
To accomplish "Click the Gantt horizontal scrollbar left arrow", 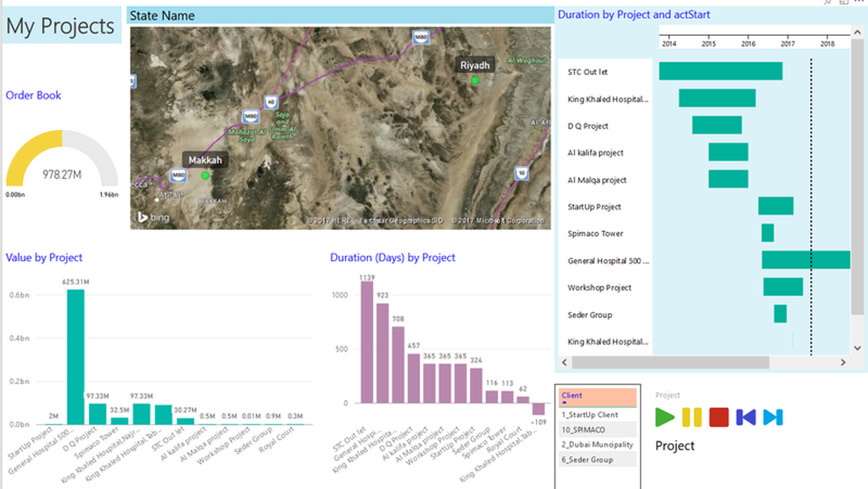I will 564,362.
